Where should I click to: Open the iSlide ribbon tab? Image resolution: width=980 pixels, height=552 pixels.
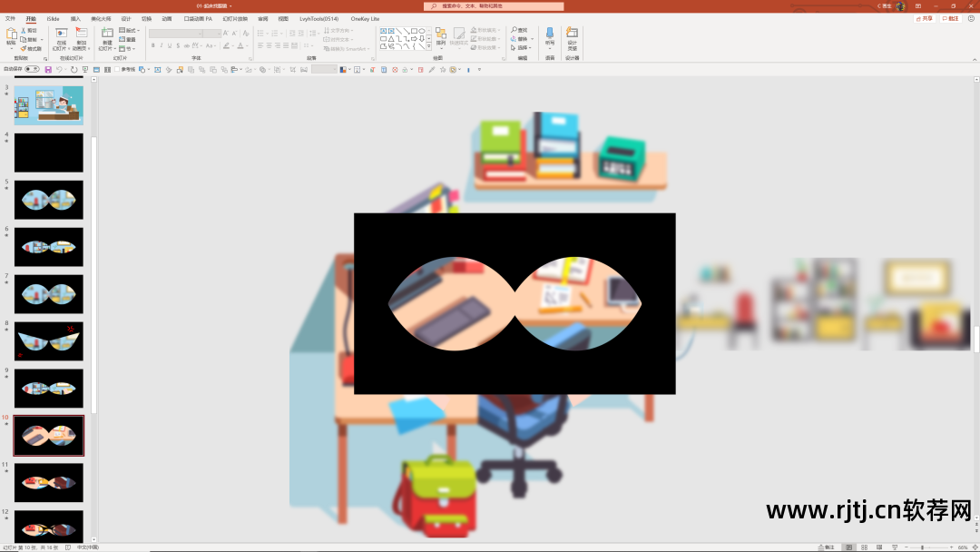(54, 19)
